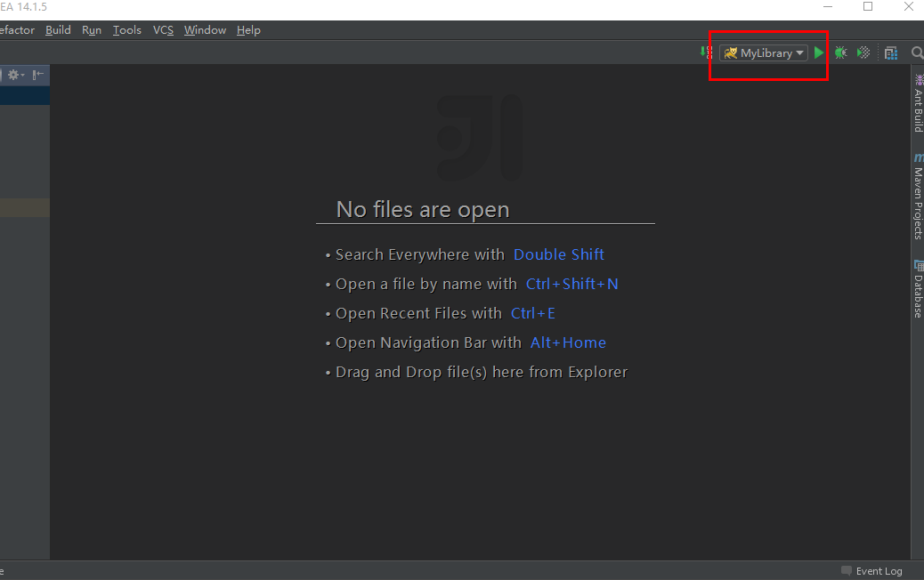Viewport: 924px width, 580px height.
Task: Open the Event Log in status bar
Action: tap(871, 571)
